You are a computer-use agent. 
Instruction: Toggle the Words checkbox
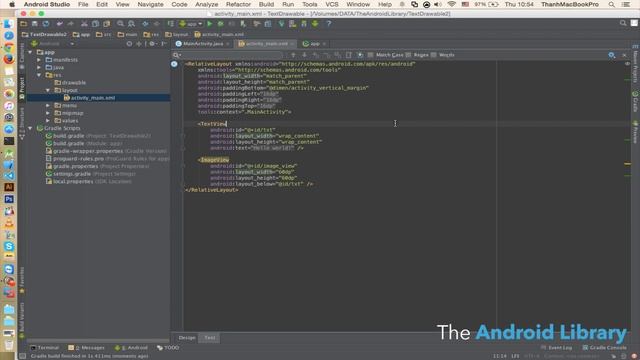(x=433, y=55)
